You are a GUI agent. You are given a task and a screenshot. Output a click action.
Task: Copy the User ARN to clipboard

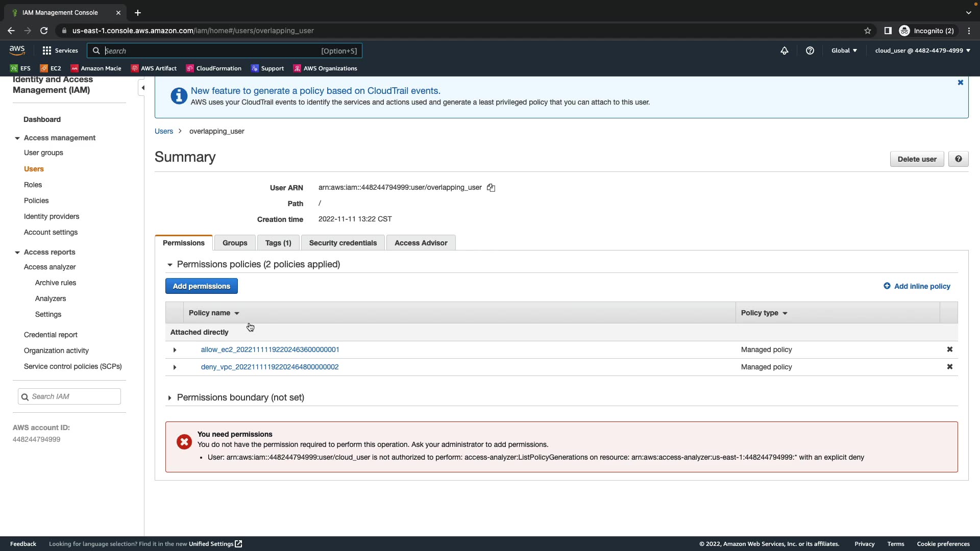[x=491, y=188]
